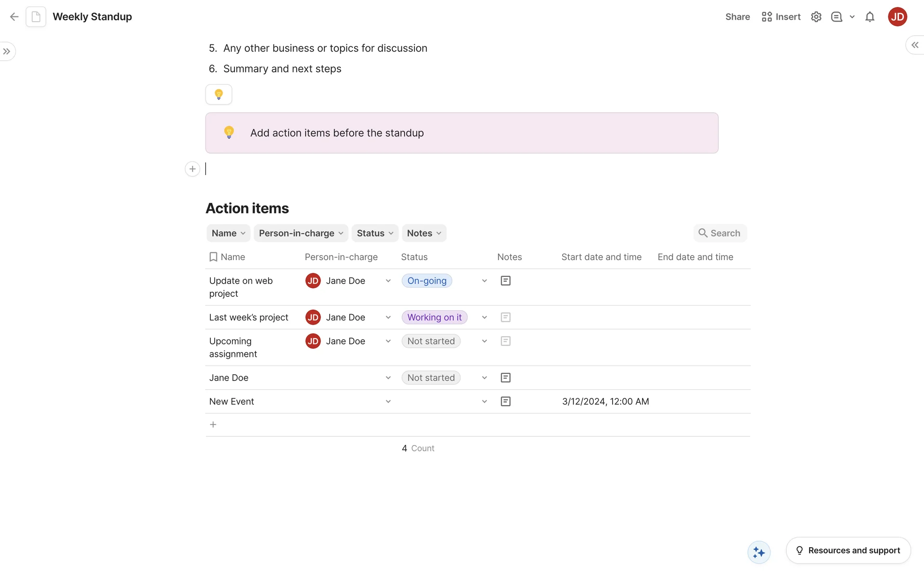Open notes icon for New Event row
This screenshot has height=578, width=924.
(x=505, y=402)
